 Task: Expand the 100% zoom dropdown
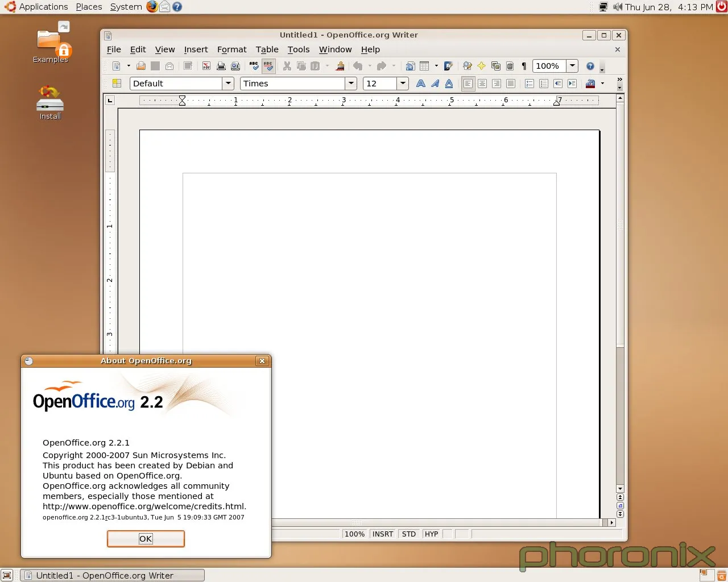573,66
